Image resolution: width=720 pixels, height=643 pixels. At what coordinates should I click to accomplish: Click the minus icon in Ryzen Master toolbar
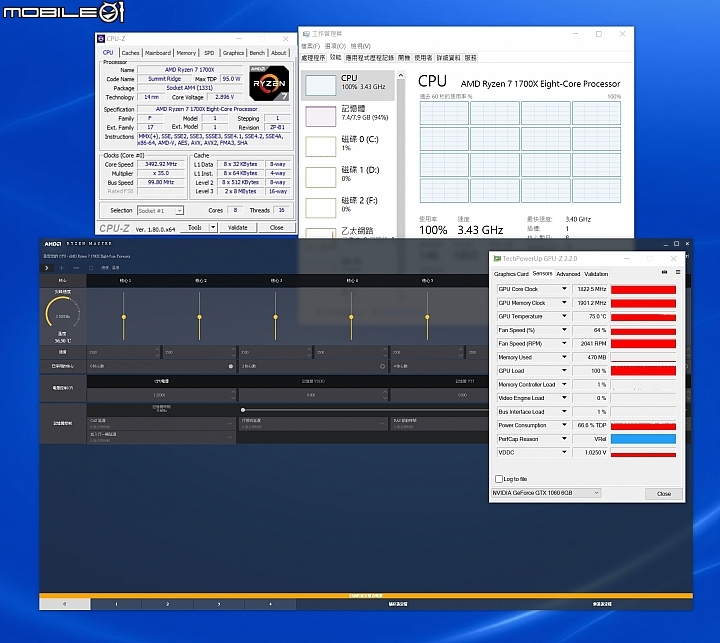(76, 267)
